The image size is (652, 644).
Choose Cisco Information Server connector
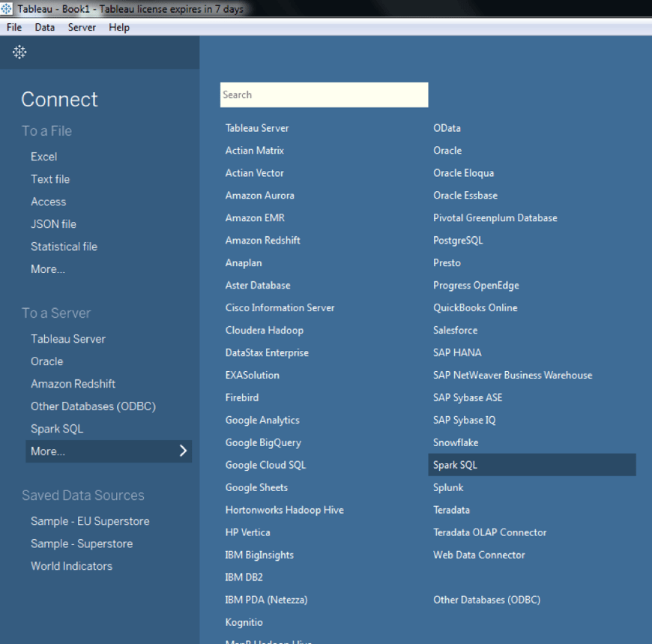pos(280,308)
